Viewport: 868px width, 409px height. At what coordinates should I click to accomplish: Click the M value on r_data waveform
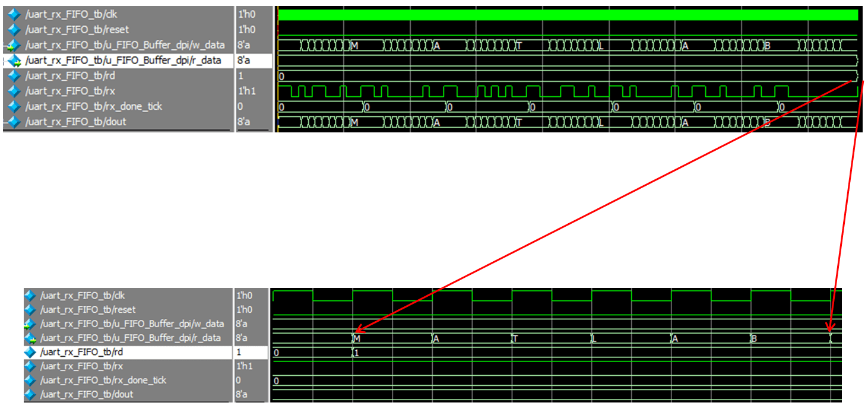pos(357,337)
